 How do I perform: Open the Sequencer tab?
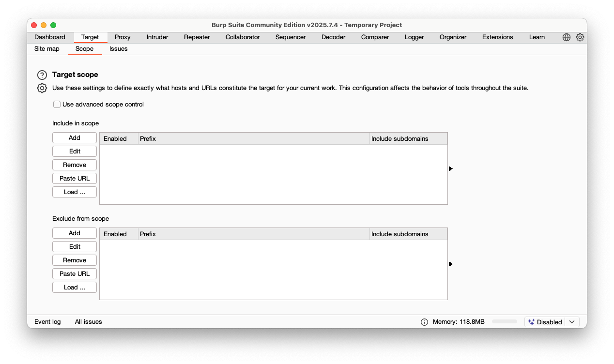[291, 37]
